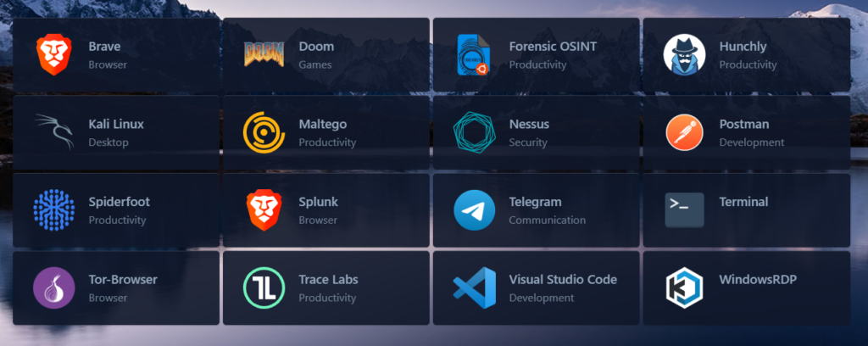The width and height of the screenshot is (868, 346).
Task: Open the Doom game logo icon
Action: (x=264, y=54)
